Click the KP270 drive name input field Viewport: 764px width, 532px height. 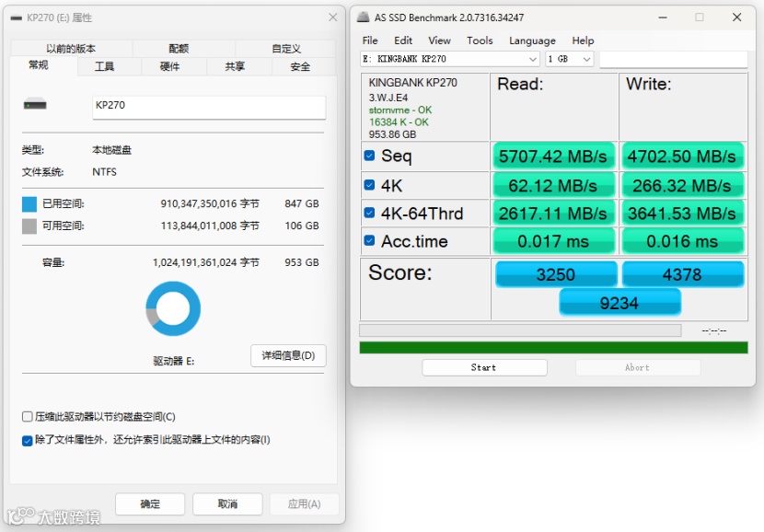[209, 107]
